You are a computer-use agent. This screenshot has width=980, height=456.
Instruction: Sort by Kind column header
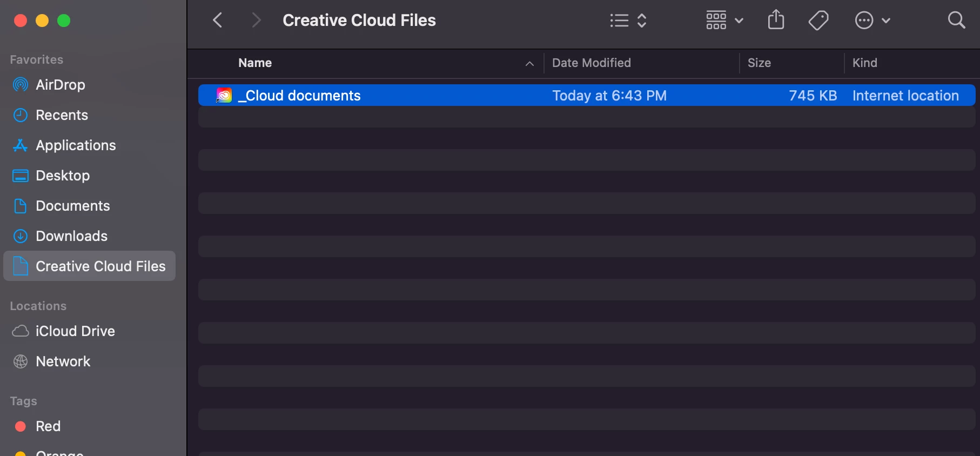(x=865, y=63)
